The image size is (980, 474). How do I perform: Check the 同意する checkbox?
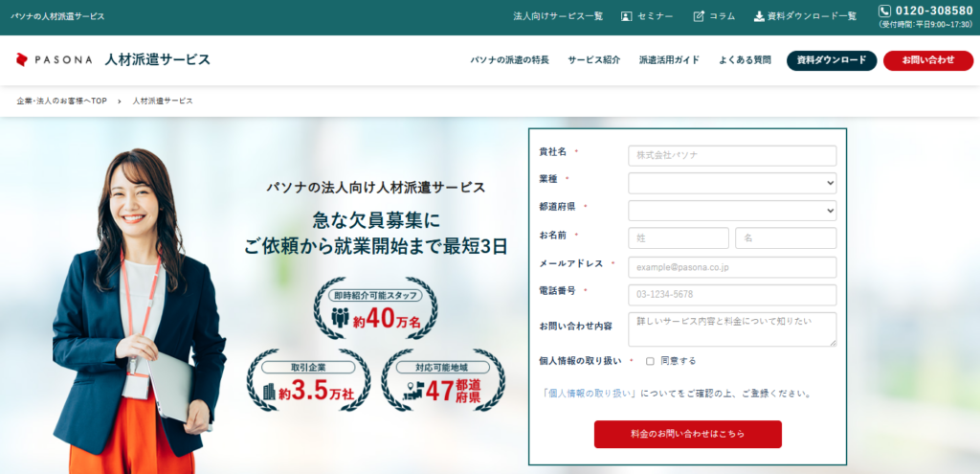pos(650,361)
